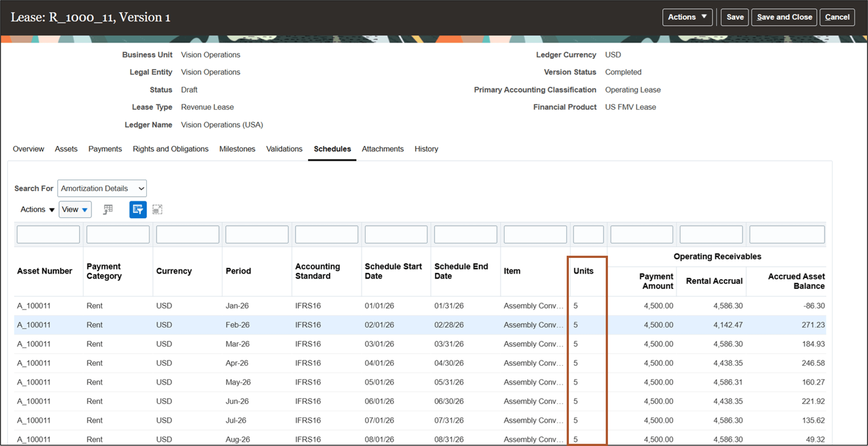Image resolution: width=868 pixels, height=446 pixels.
Task: Go to the Validations tab
Action: (284, 149)
